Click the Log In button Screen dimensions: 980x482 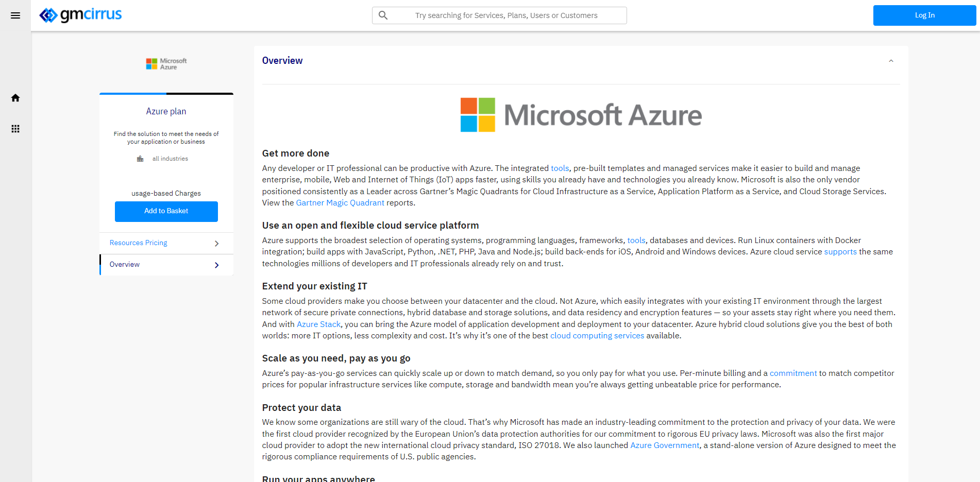(x=924, y=15)
